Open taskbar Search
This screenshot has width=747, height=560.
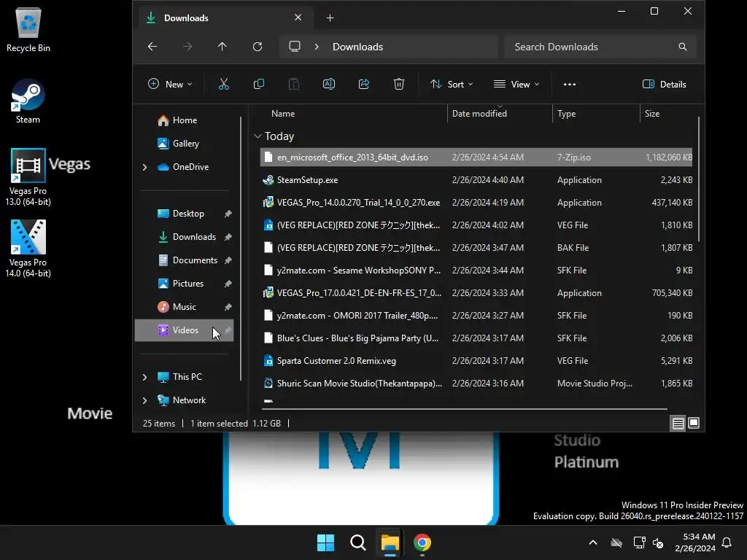[x=357, y=542]
